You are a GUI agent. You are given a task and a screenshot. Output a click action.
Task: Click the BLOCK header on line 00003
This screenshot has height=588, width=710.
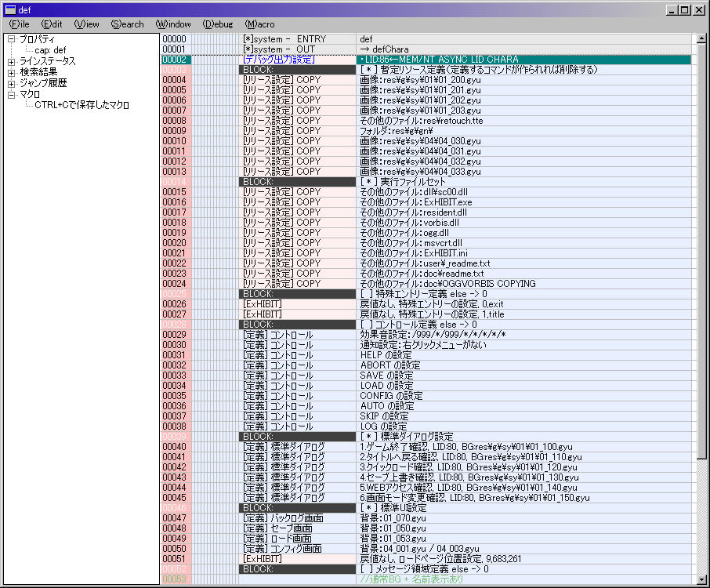(x=297, y=70)
